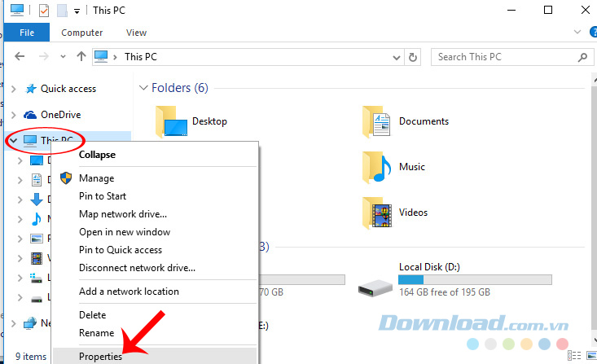Open the File ribbon tab
The width and height of the screenshot is (597, 364).
[27, 33]
